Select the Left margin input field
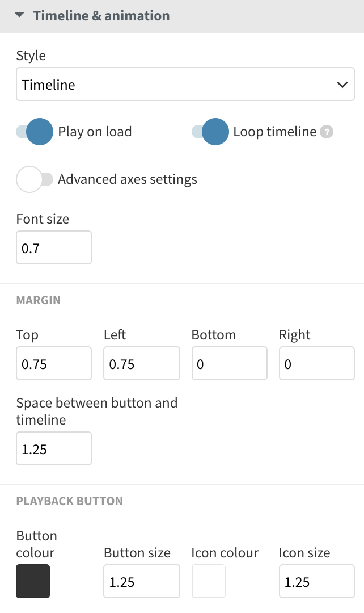The width and height of the screenshot is (364, 613). point(142,363)
